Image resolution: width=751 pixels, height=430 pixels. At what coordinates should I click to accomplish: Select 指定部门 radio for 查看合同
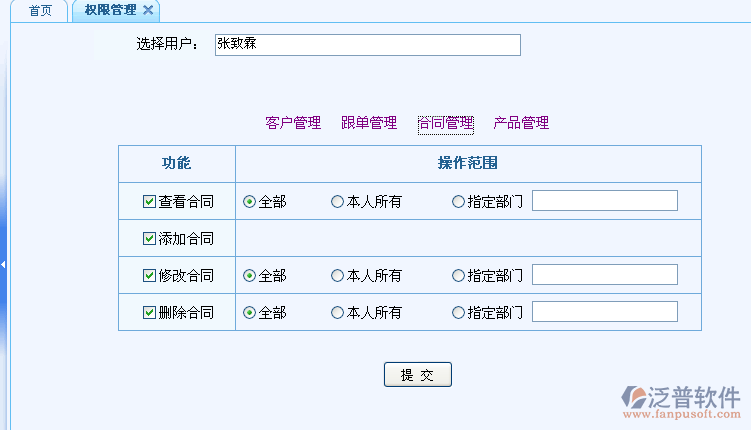(x=458, y=202)
